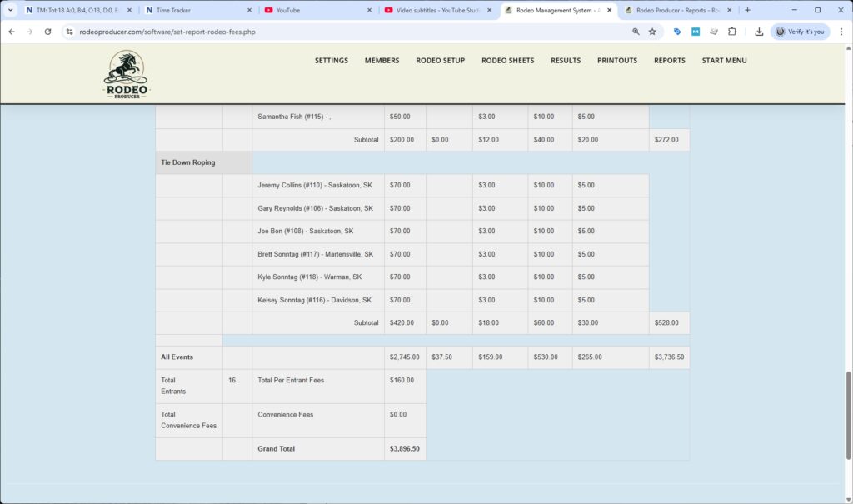
Task: Bookmark this page using the star icon
Action: point(654,32)
